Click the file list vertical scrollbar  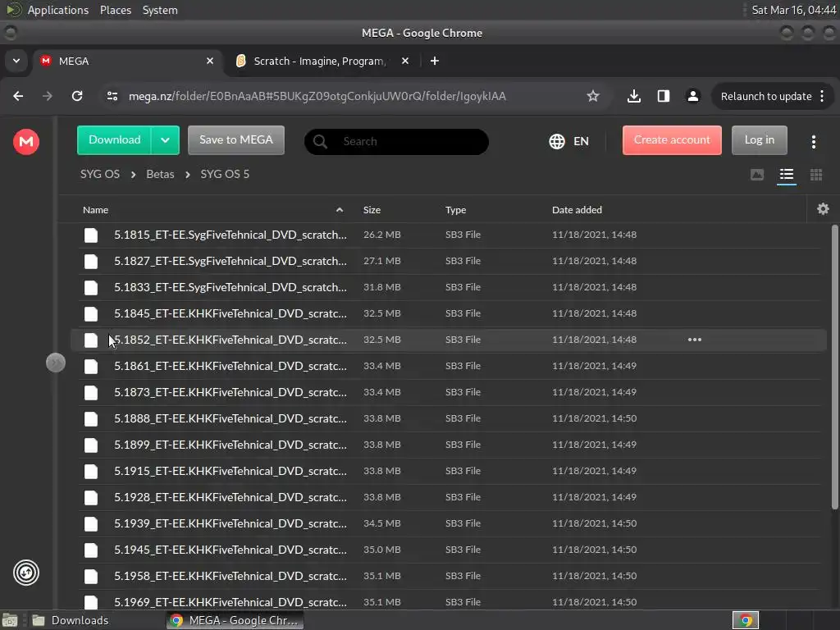tap(834, 367)
